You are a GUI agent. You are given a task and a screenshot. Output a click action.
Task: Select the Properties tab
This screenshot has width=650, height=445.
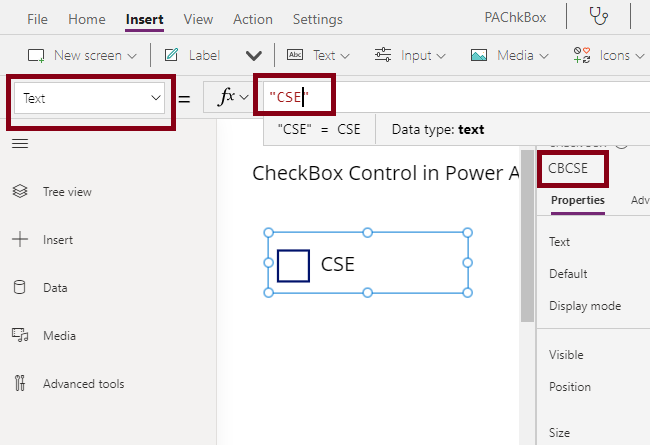(x=577, y=200)
